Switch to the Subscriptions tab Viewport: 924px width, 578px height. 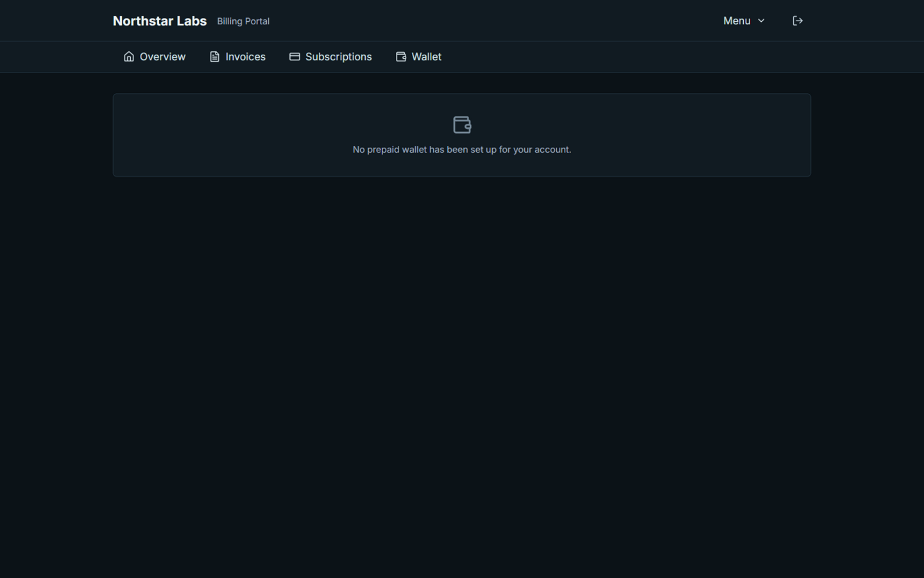330,57
